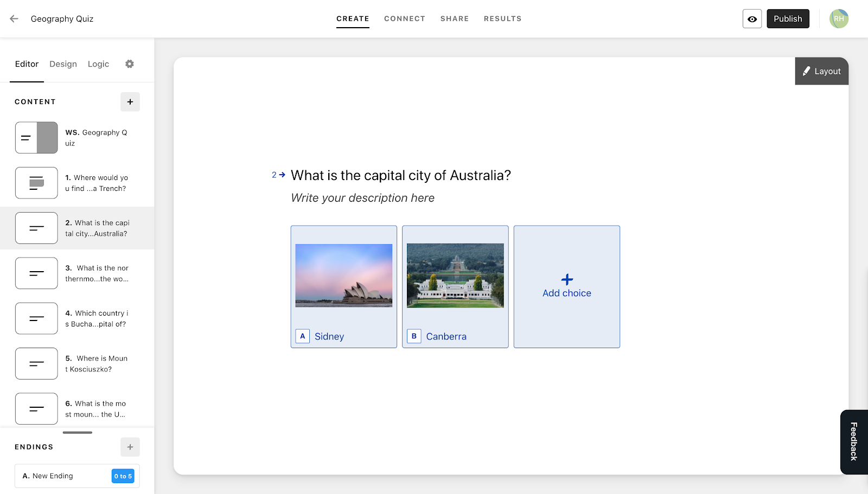868x494 pixels.
Task: Select the Canberra parliament image
Action: pyautogui.click(x=455, y=275)
